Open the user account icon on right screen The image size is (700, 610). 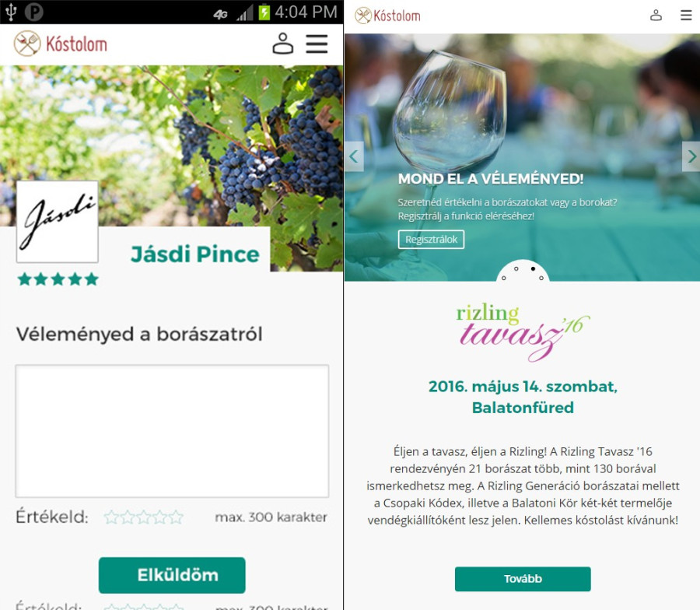[656, 16]
